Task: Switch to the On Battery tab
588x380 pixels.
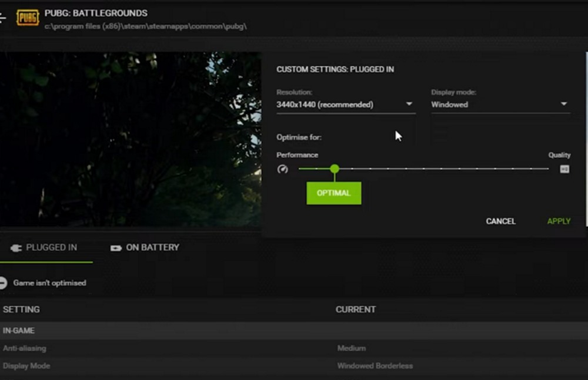Action: click(145, 248)
